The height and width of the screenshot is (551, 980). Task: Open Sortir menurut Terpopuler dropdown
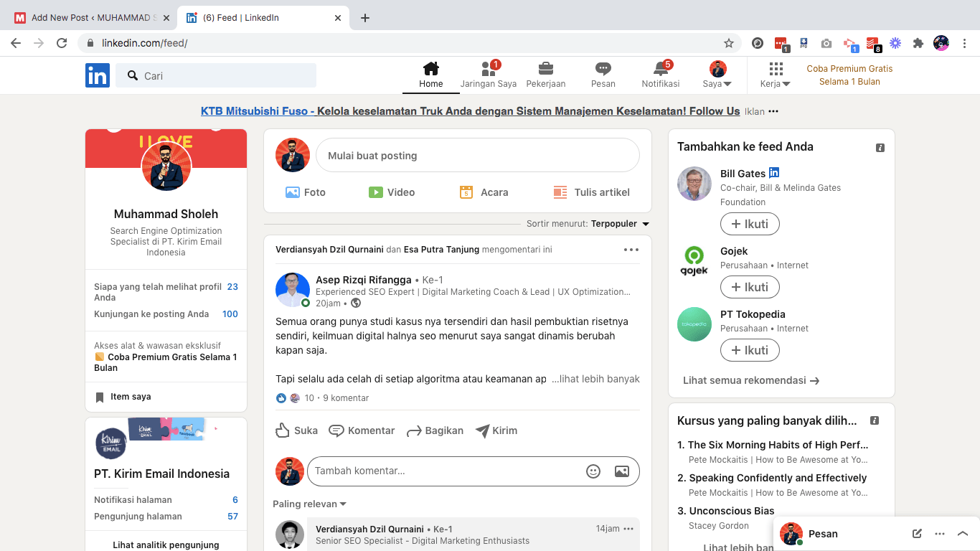tap(621, 224)
